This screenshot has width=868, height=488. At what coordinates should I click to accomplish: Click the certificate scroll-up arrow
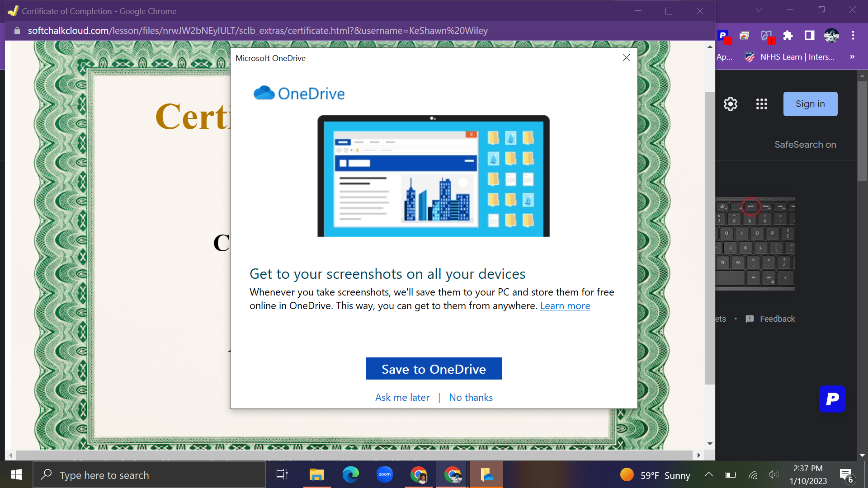710,47
